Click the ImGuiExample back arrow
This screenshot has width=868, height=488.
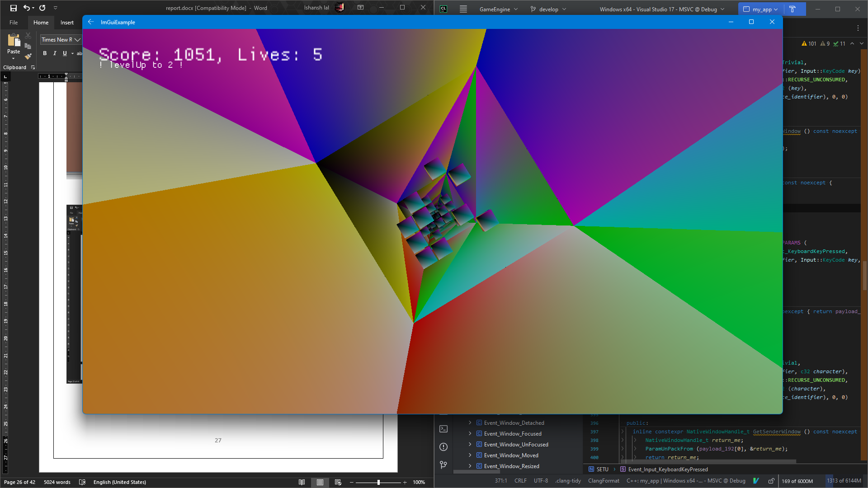tap(91, 22)
